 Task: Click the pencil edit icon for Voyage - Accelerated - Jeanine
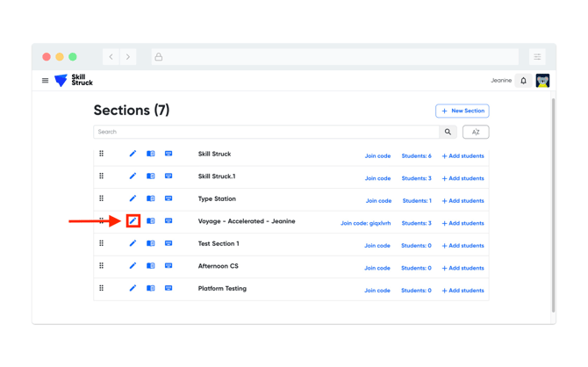pyautogui.click(x=133, y=221)
